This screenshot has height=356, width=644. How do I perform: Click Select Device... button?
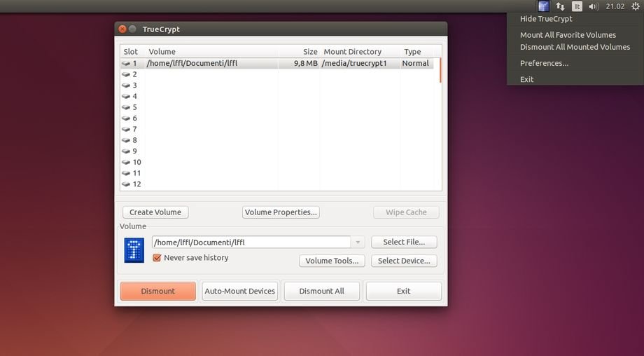coord(404,261)
